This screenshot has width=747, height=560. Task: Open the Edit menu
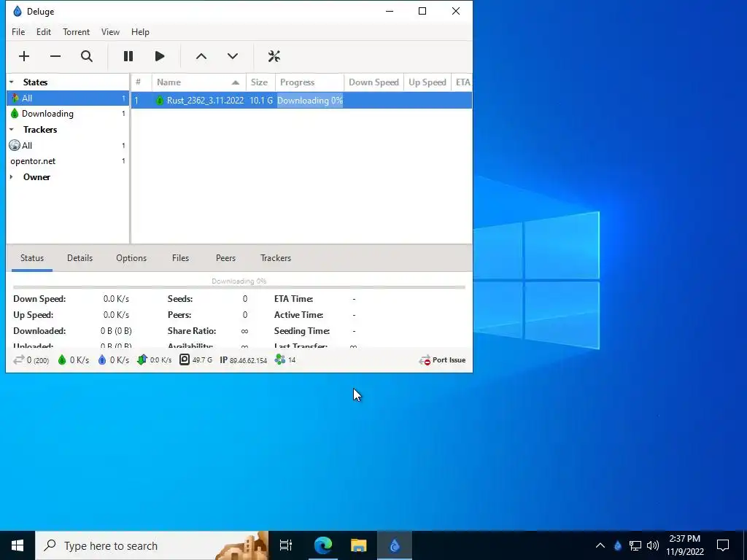click(43, 32)
